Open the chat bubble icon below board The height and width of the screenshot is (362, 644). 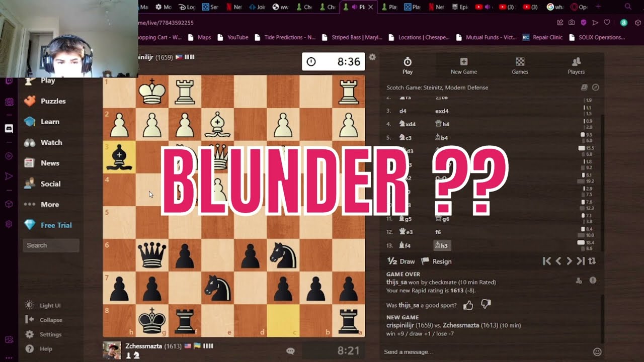click(x=290, y=351)
